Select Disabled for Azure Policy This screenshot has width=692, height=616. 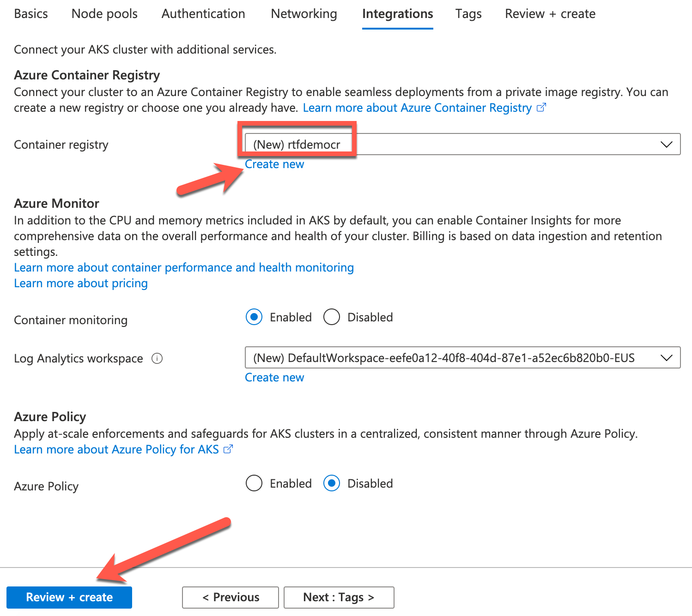point(332,483)
